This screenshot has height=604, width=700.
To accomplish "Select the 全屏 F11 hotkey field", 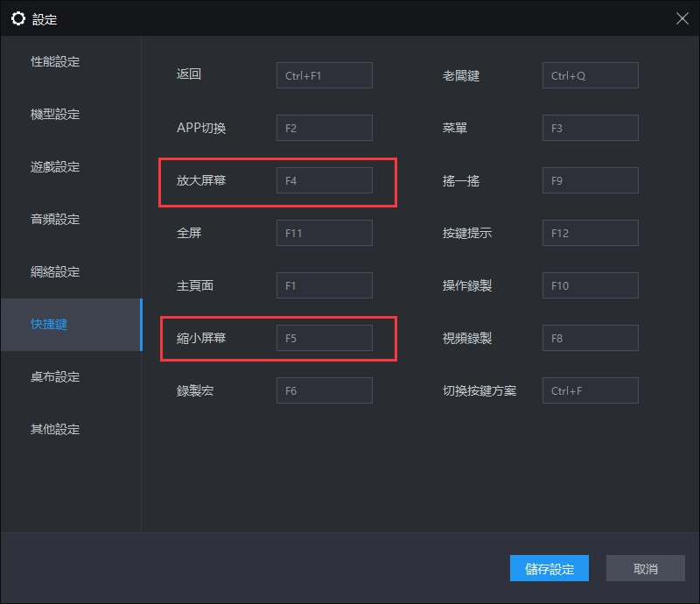I will pyautogui.click(x=325, y=232).
